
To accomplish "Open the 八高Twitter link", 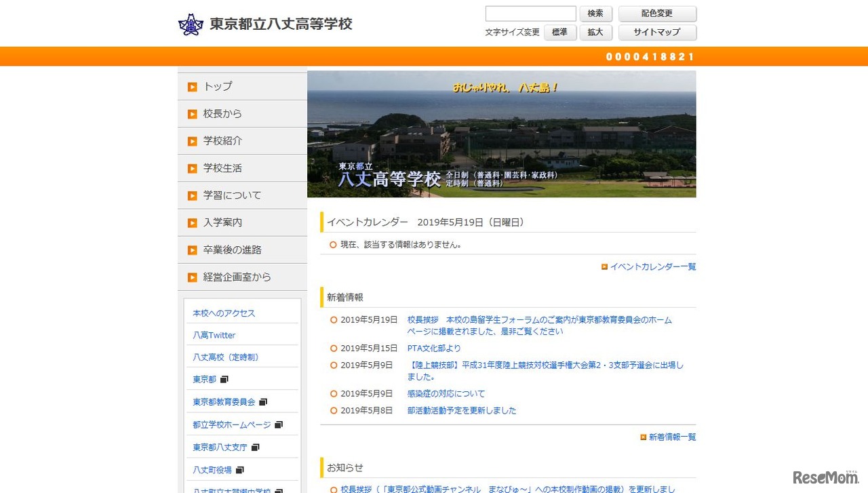I will 214,334.
